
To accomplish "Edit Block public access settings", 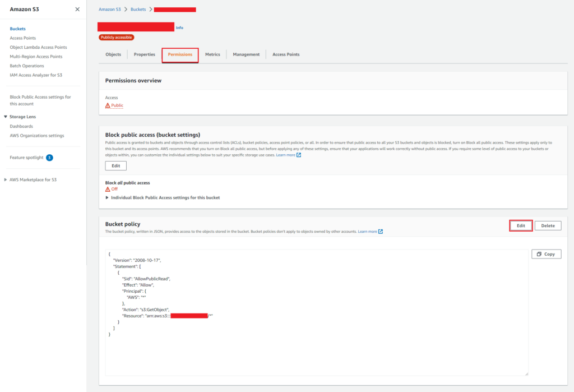I will (116, 165).
